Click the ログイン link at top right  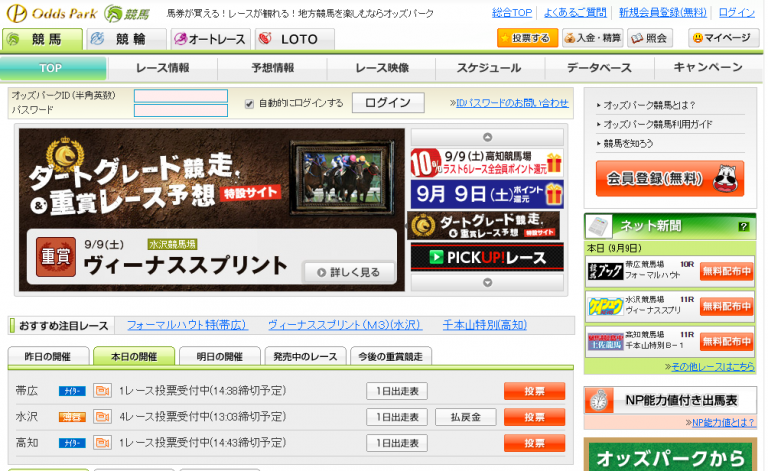pos(737,13)
